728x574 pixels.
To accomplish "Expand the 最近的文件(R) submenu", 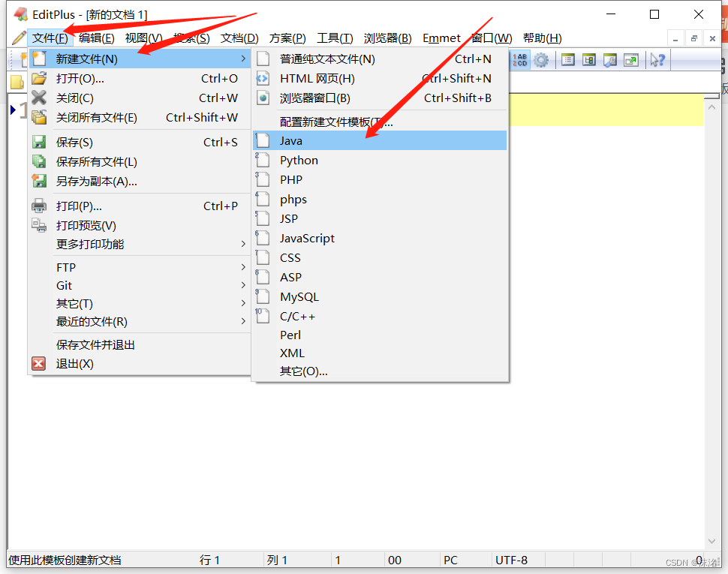I will pyautogui.click(x=140, y=322).
